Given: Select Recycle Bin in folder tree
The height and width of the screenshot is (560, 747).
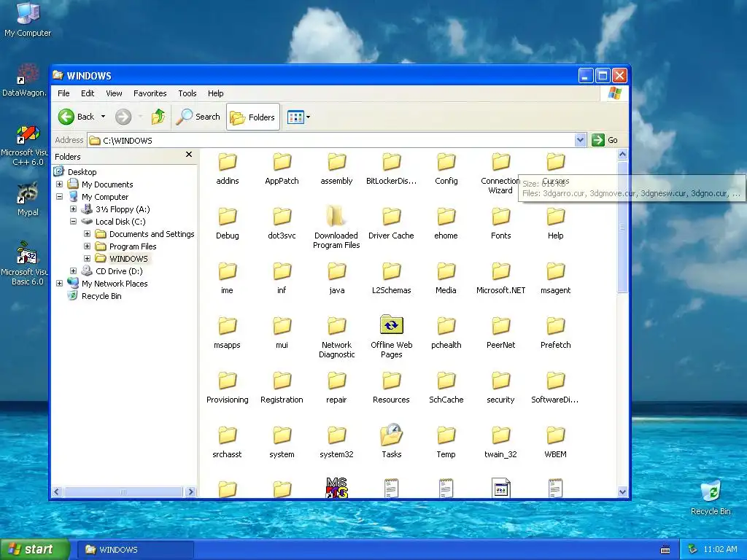Looking at the screenshot, I should point(101,296).
